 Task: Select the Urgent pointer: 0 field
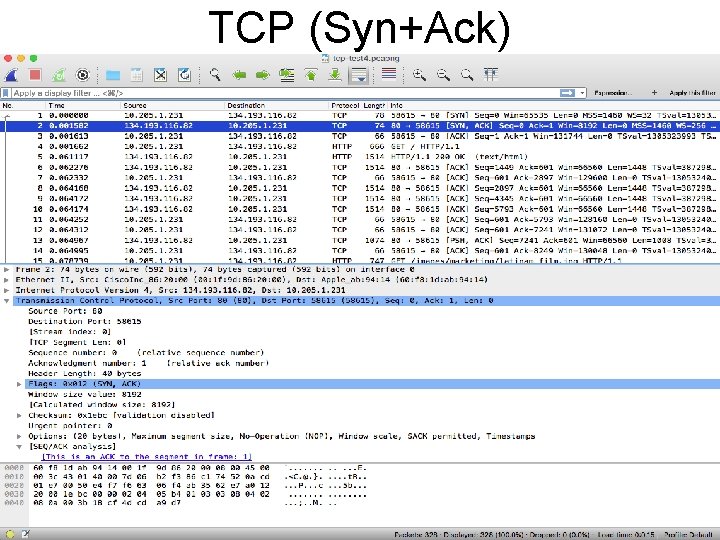(x=70, y=426)
